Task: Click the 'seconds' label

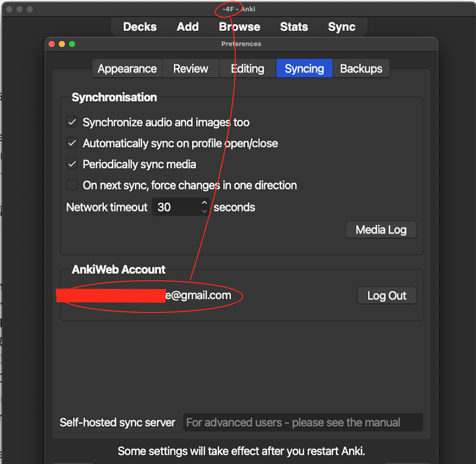Action: point(234,207)
